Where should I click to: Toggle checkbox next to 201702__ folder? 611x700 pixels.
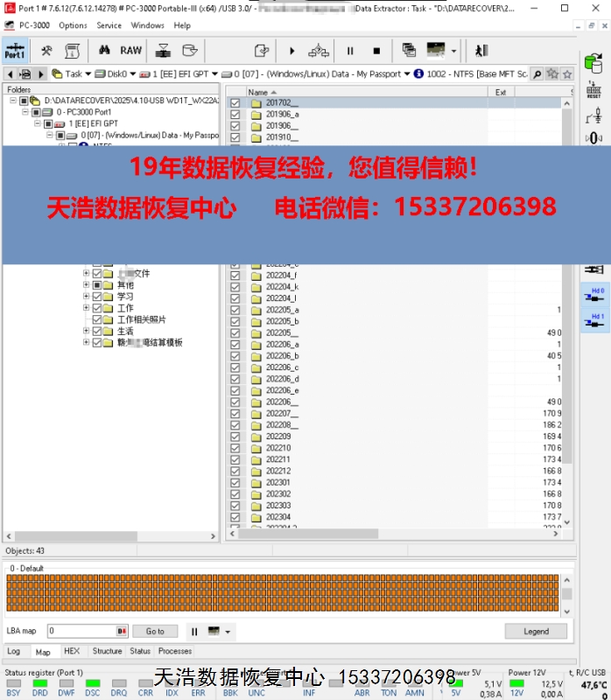tap(235, 103)
